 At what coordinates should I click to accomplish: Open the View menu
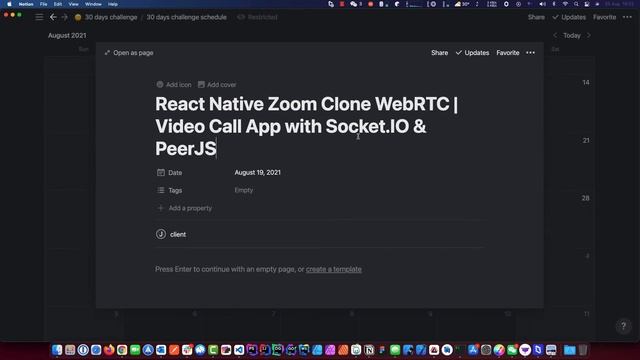73,4
